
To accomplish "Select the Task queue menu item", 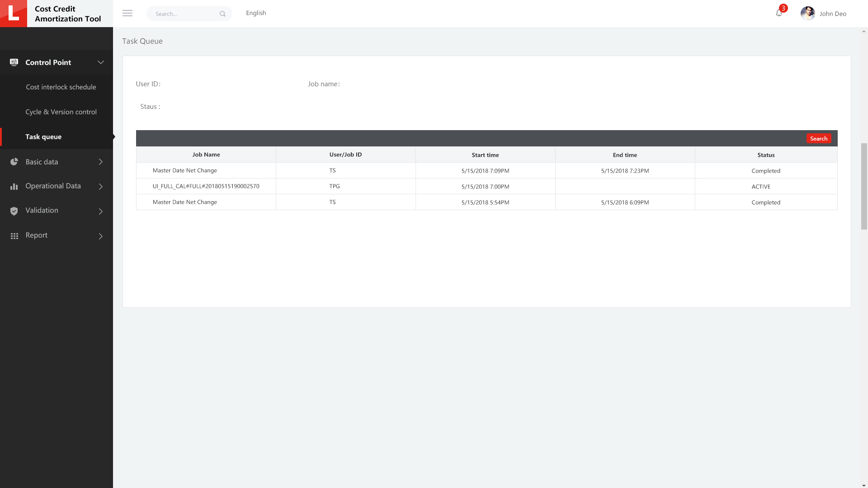I will [x=57, y=136].
